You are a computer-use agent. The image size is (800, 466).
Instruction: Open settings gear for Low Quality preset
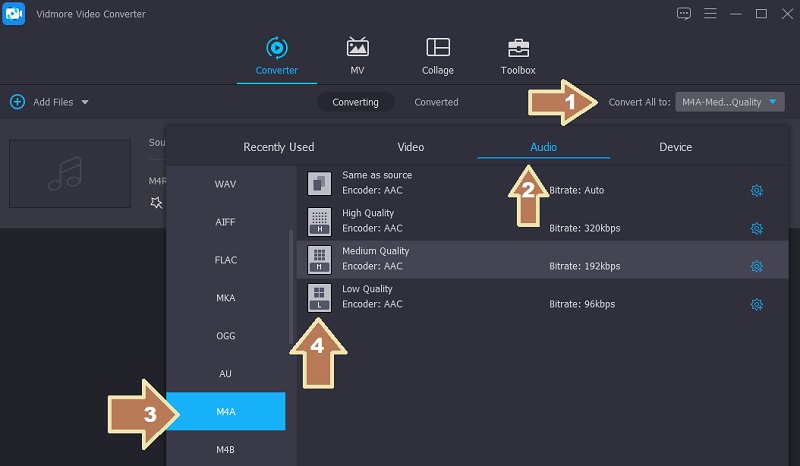757,304
